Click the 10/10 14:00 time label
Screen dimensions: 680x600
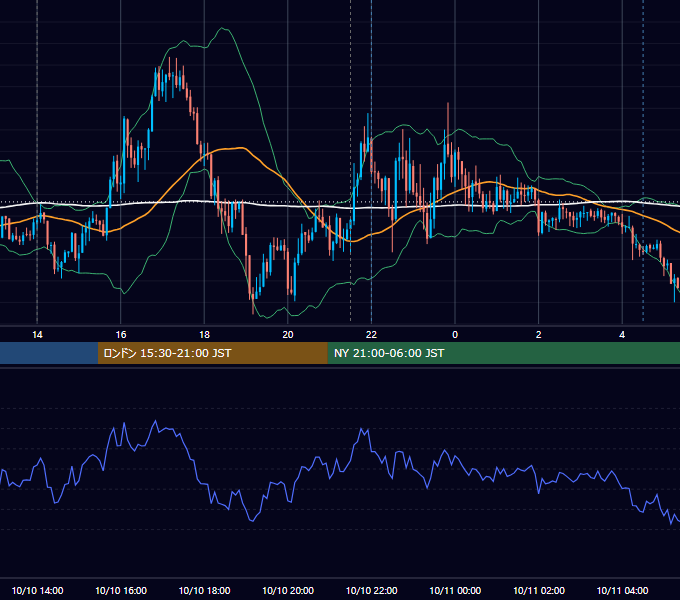pyautogui.click(x=37, y=590)
